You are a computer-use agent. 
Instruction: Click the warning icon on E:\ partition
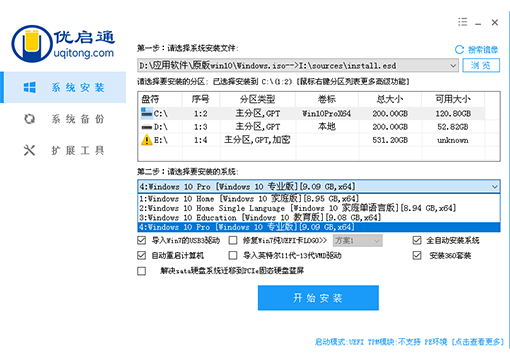point(147,140)
